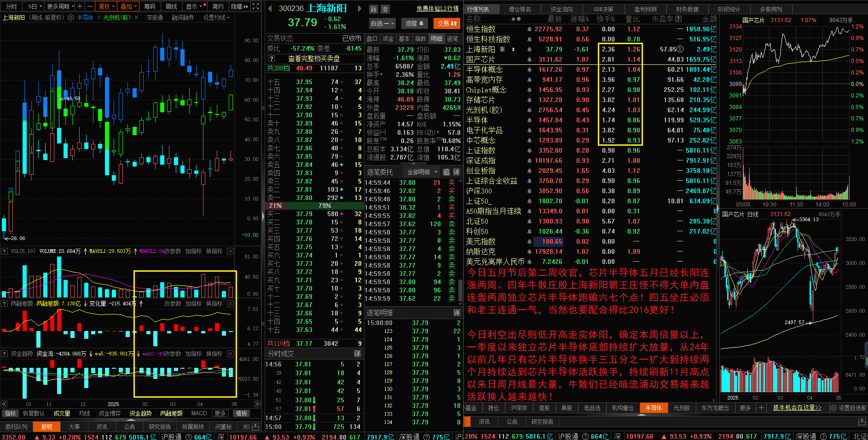Pop out bottom-left info panel icon
Screen dimensions: 868x440
(256, 427)
